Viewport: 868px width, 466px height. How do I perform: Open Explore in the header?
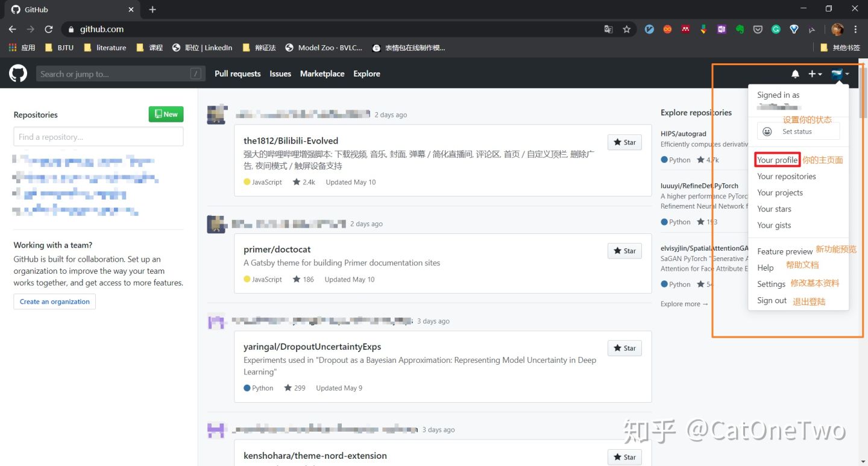tap(366, 74)
